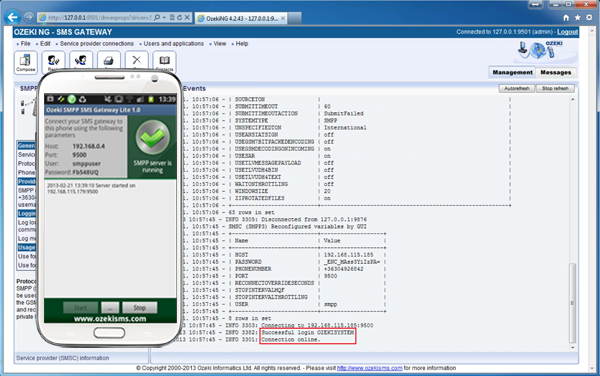The width and height of the screenshot is (600, 376).
Task: Click the Delete X toolbar icon
Action: coord(137,61)
